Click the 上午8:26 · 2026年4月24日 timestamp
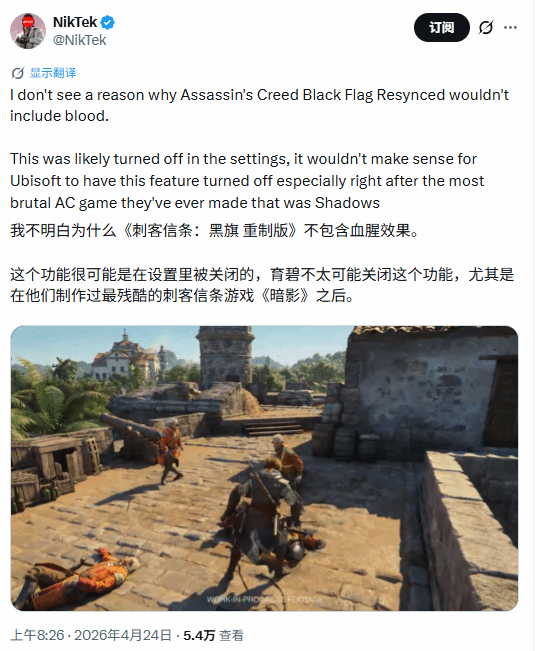This screenshot has height=651, width=536. point(91,635)
